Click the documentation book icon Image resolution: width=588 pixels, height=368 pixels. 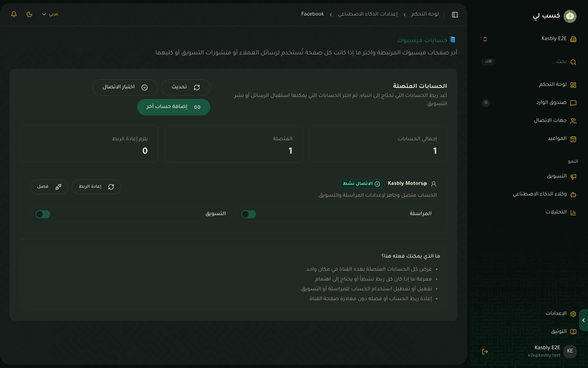pos(573,332)
